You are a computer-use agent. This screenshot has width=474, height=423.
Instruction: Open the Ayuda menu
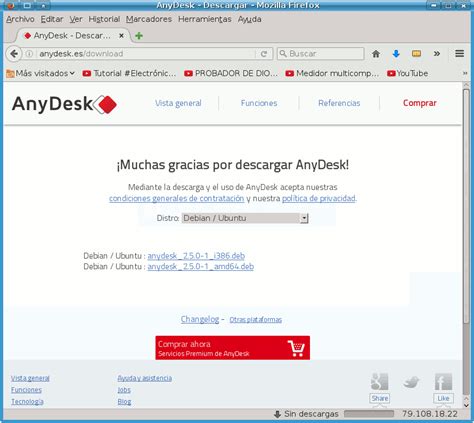[249, 19]
